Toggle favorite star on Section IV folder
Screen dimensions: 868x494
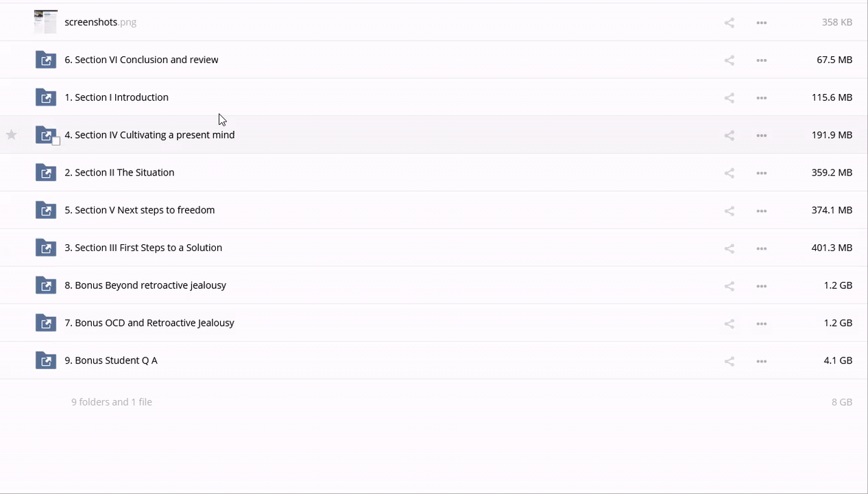pyautogui.click(x=12, y=135)
